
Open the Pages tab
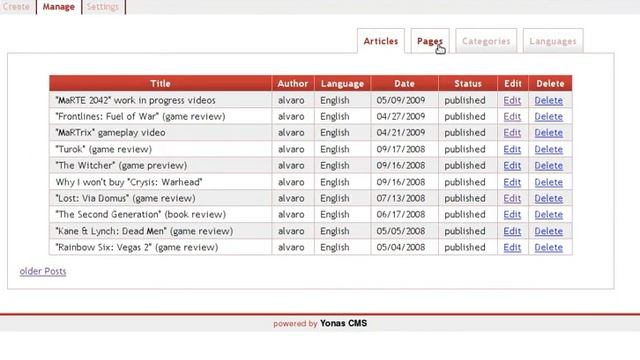[430, 41]
